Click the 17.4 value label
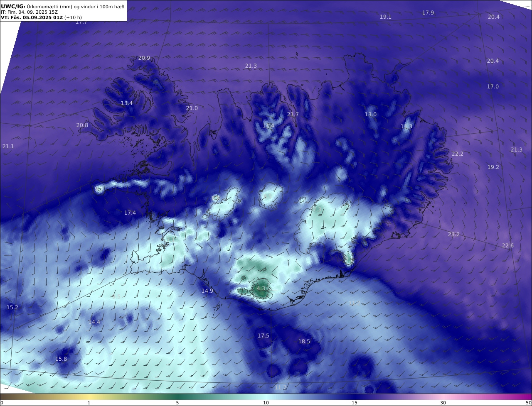The image size is (532, 406). [130, 213]
